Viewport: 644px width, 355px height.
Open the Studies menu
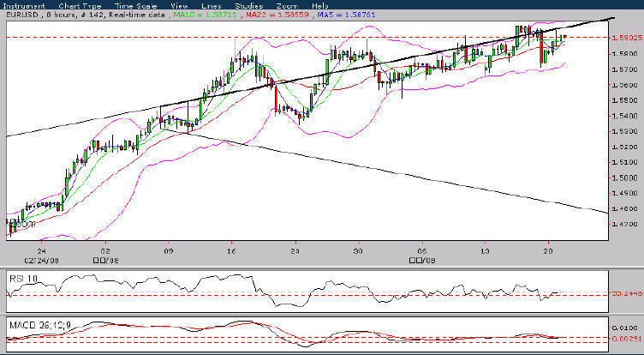coord(249,6)
